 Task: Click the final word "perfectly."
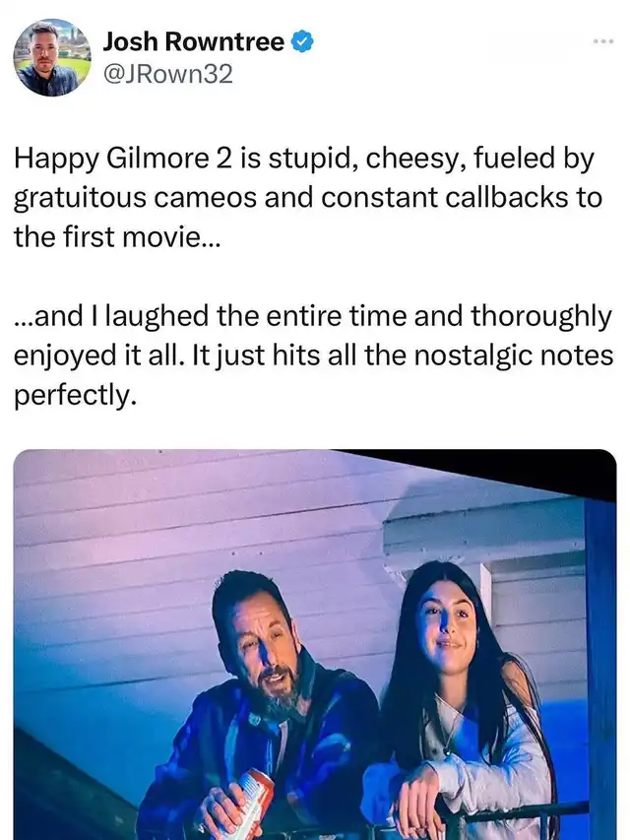tap(72, 395)
